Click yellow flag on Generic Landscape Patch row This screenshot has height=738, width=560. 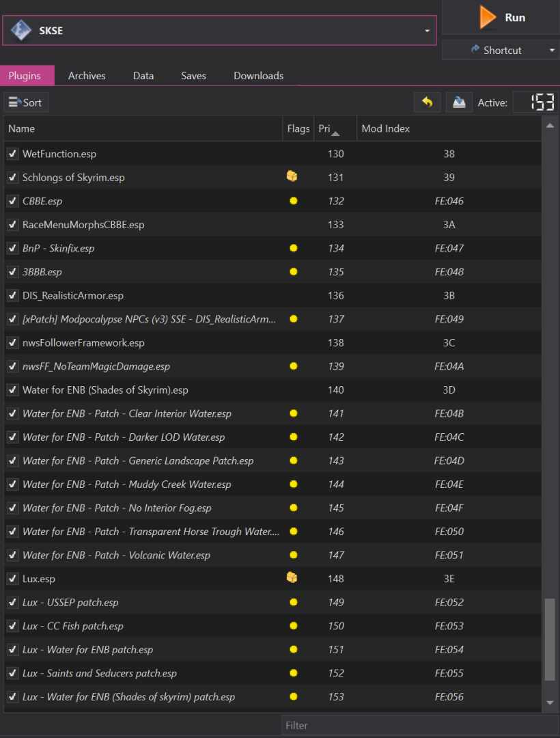(294, 461)
